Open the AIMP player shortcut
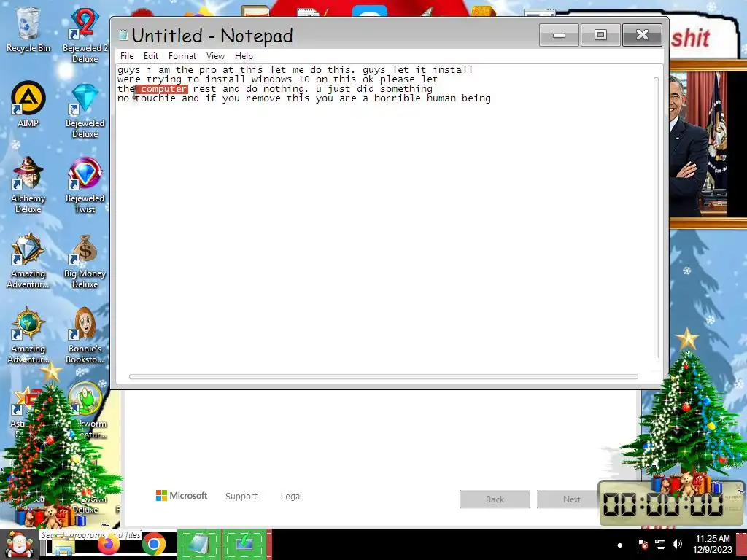This screenshot has height=560, width=747. [x=28, y=104]
